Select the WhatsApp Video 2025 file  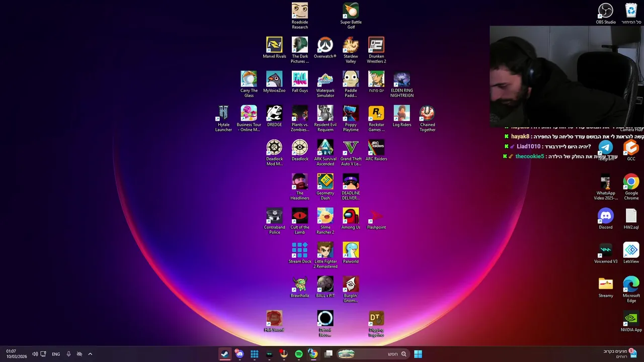[606, 187]
